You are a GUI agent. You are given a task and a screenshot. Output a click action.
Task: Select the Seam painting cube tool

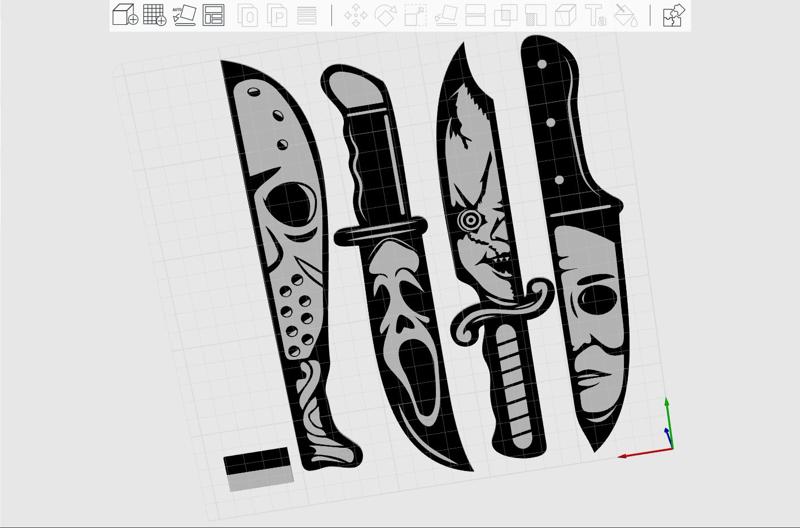[565, 15]
